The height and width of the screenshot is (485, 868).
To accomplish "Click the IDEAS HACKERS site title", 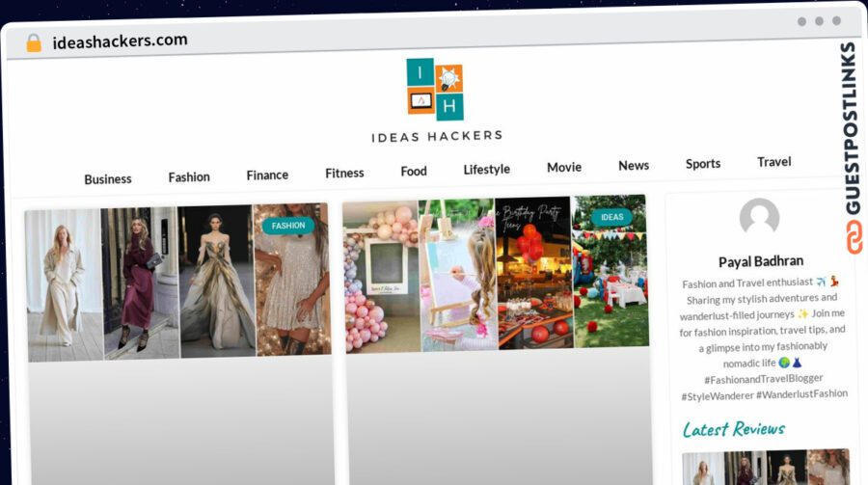I will [x=437, y=136].
